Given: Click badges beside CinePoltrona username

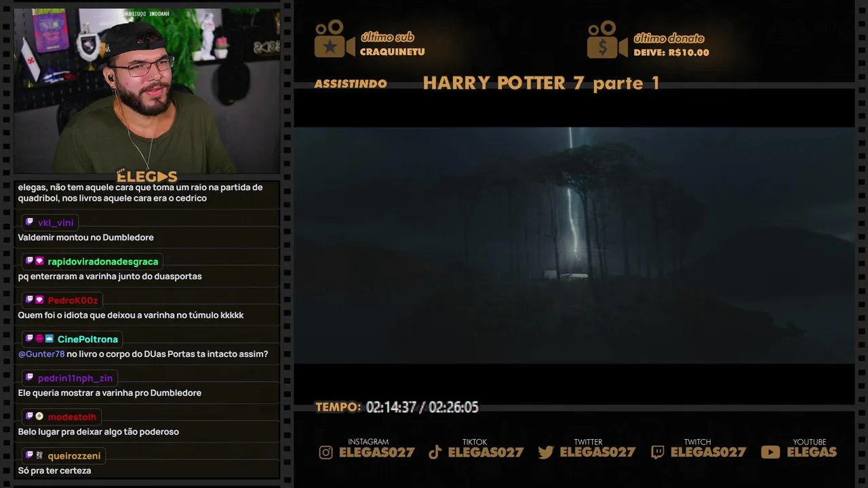Looking at the screenshot, I should (39, 339).
